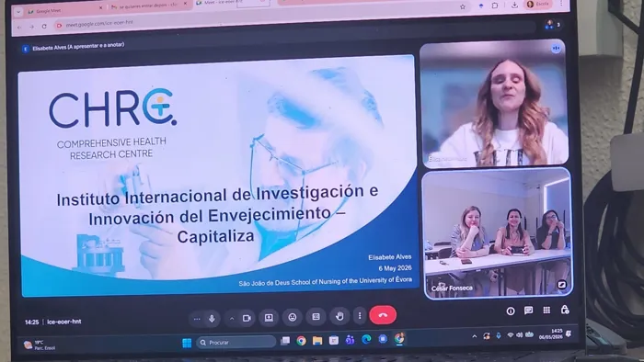
Task: Bookmark this page with the star icon
Action: coord(463,6)
